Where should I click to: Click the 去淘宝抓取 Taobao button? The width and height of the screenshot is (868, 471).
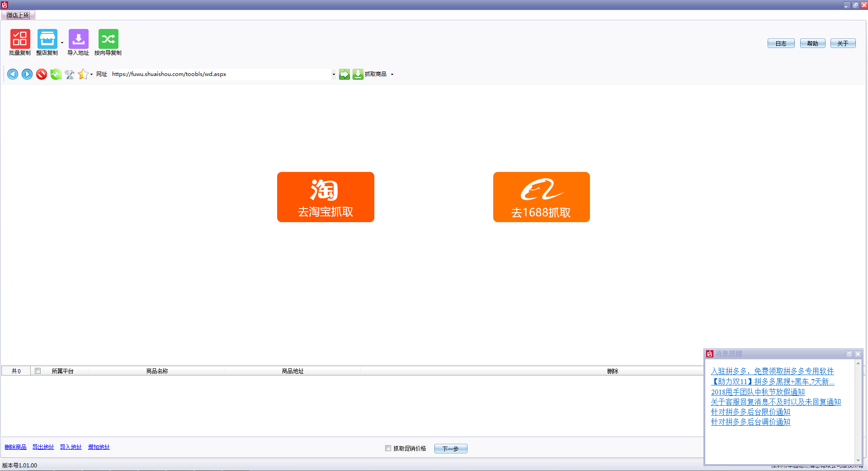click(x=325, y=197)
